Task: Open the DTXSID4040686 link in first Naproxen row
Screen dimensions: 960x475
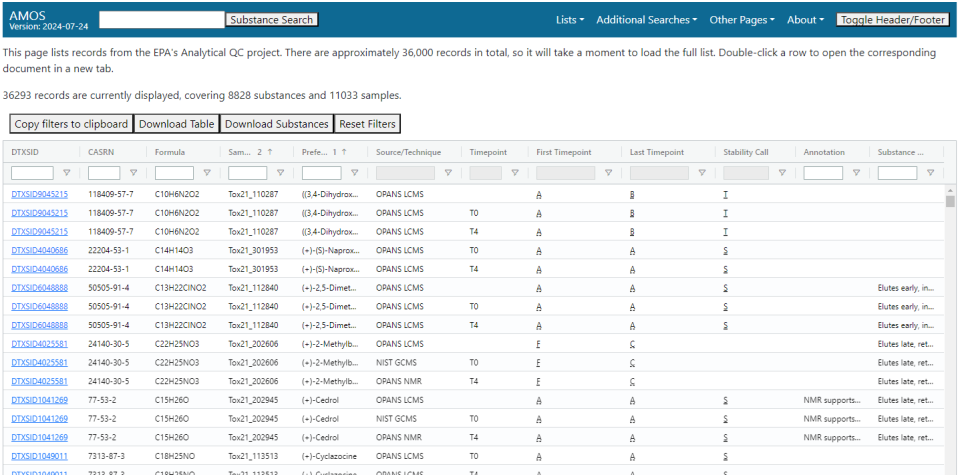Action: (x=40, y=251)
